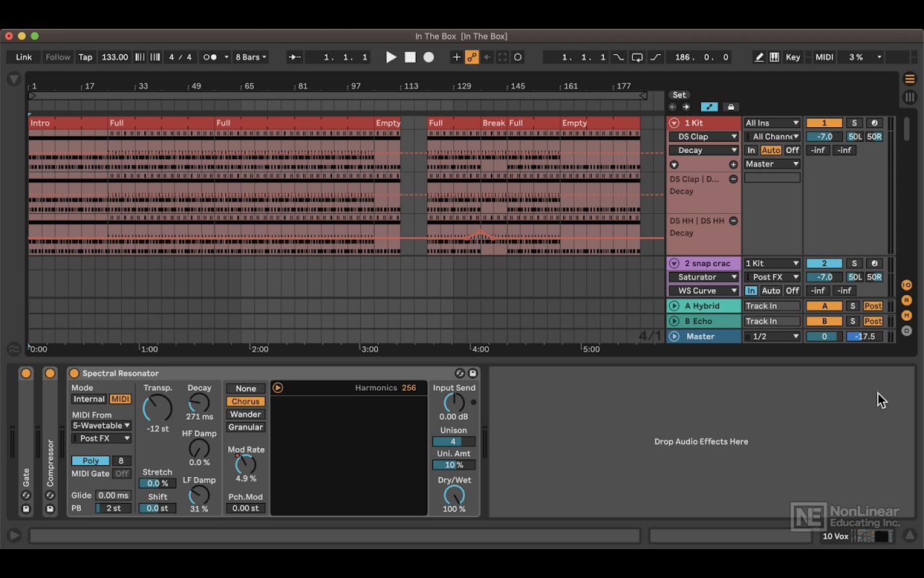Open the 1 Kit track's Master output dropdown
This screenshot has width=924, height=578.
tap(772, 164)
